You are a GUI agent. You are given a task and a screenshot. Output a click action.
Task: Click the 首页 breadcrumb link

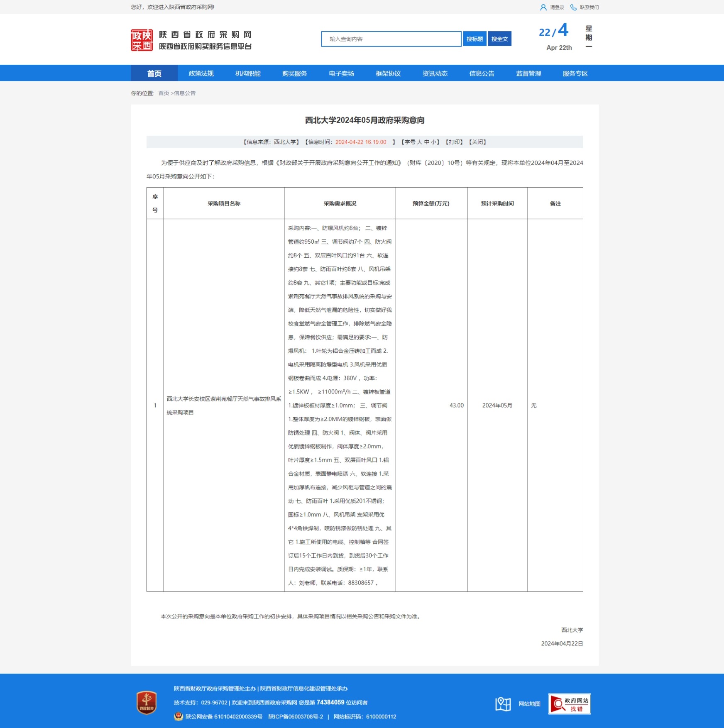coord(164,93)
